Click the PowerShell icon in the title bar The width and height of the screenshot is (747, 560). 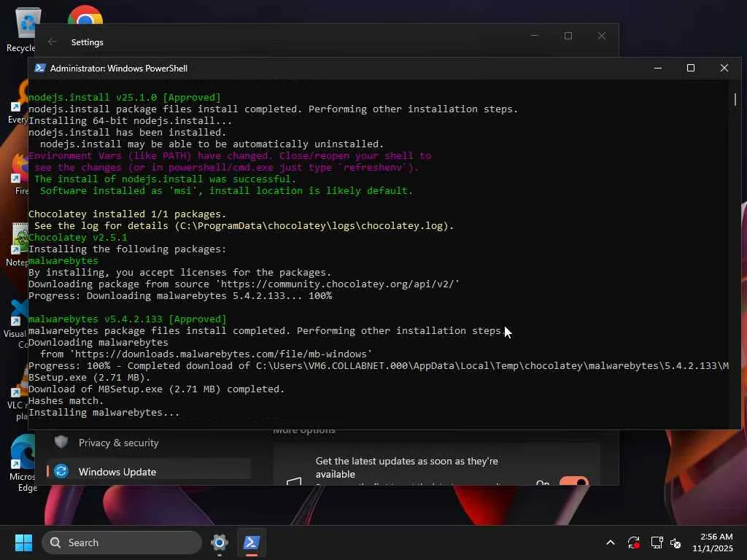[x=40, y=68]
